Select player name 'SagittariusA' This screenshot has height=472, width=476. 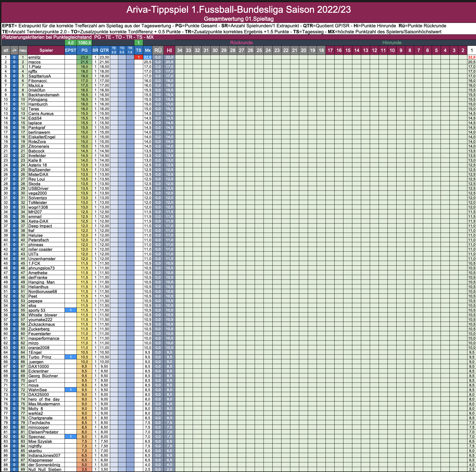pyautogui.click(x=40, y=76)
